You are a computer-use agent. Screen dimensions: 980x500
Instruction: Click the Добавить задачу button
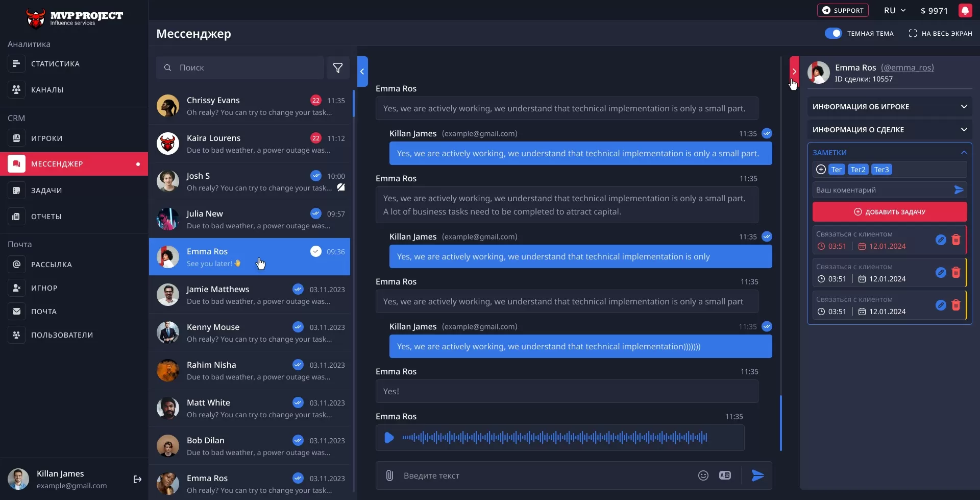(889, 212)
